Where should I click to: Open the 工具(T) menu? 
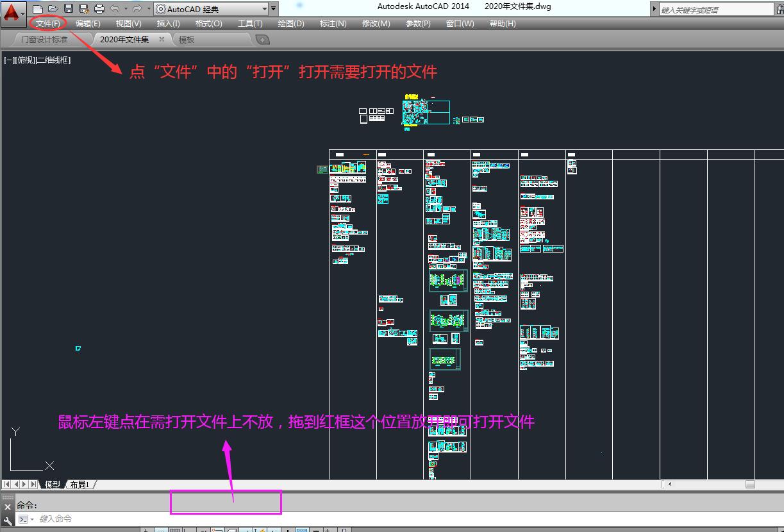click(250, 24)
